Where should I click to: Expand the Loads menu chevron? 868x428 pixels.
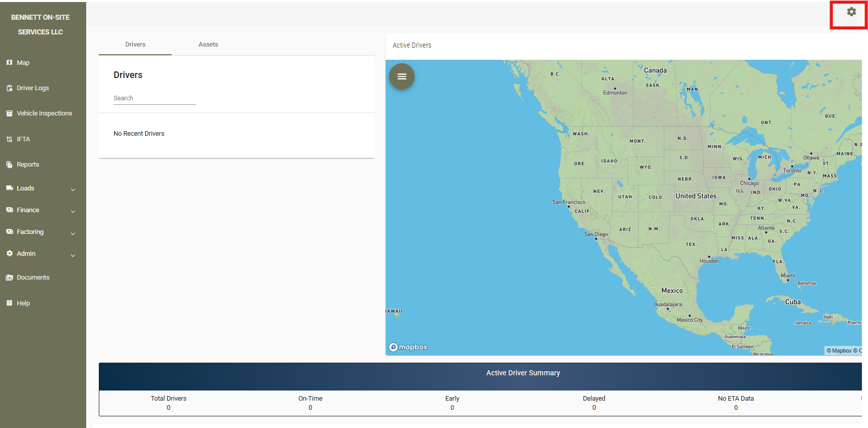coord(73,189)
